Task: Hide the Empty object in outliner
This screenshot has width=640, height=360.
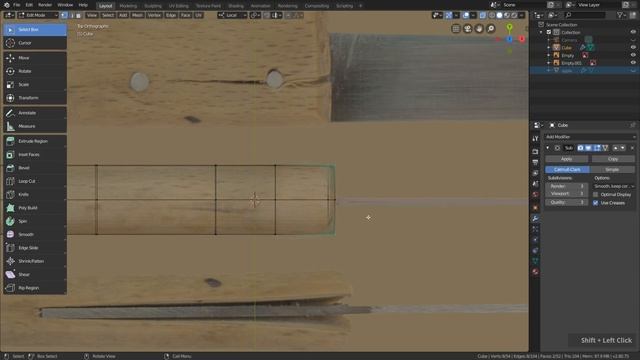Action: tap(633, 55)
